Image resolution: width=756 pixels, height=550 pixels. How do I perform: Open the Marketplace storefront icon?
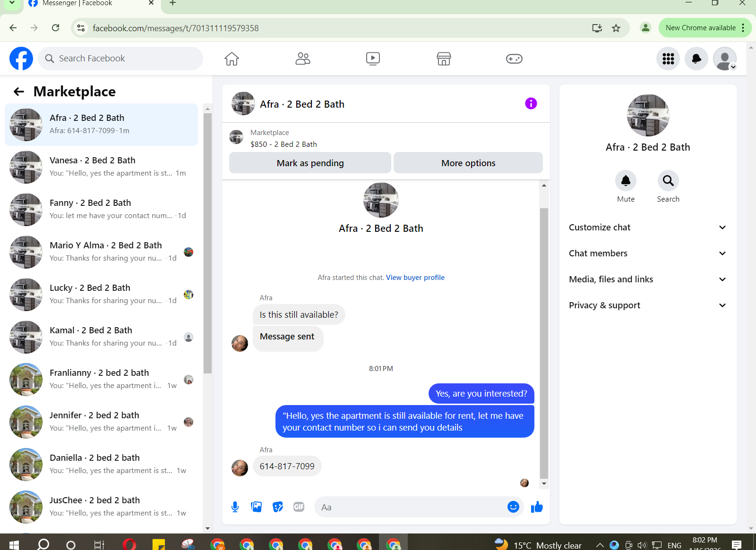point(444,59)
